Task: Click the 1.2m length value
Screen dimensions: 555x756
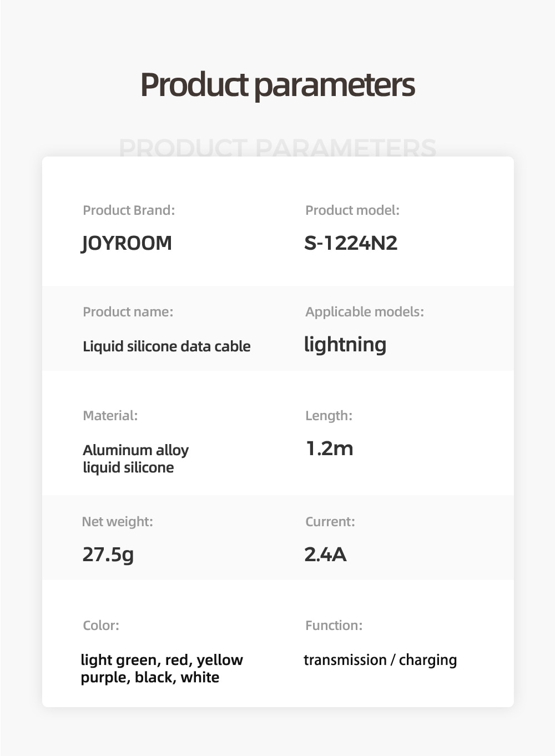Action: (x=330, y=448)
